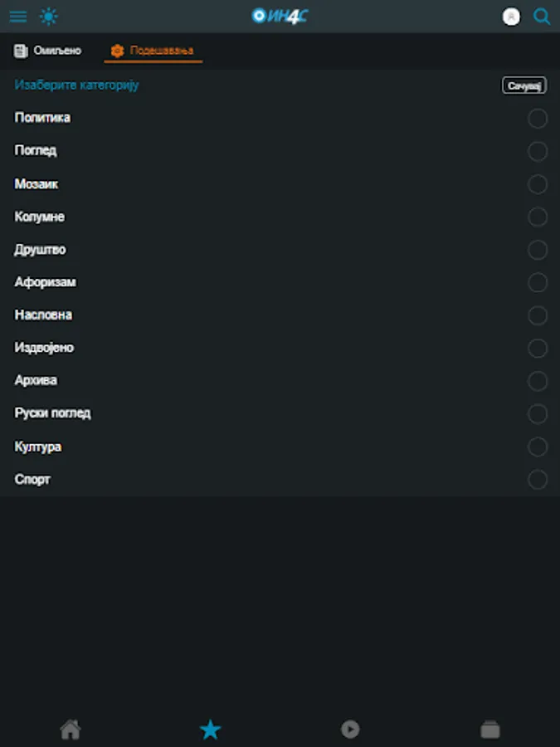Open the video play section at the bottom
The height and width of the screenshot is (747, 560).
click(x=350, y=730)
